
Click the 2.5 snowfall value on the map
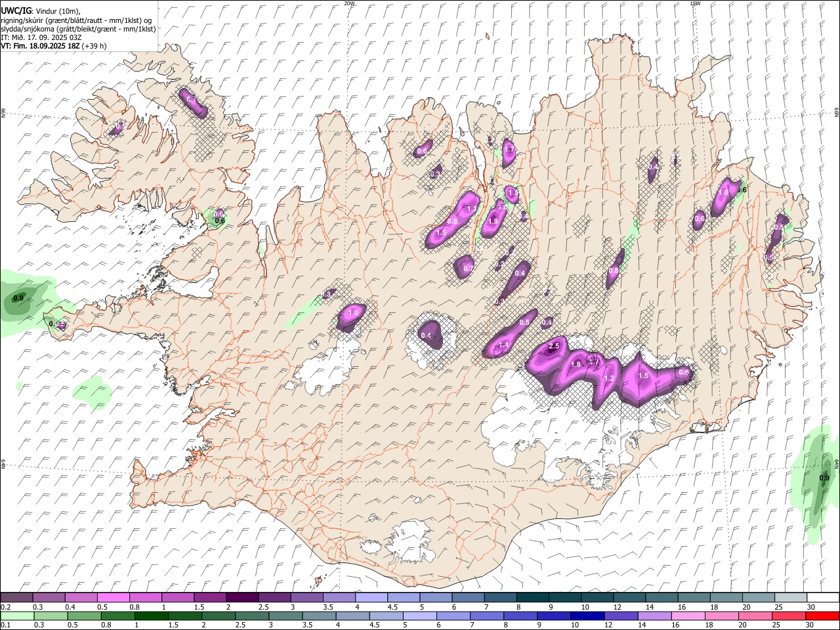pos(553,346)
